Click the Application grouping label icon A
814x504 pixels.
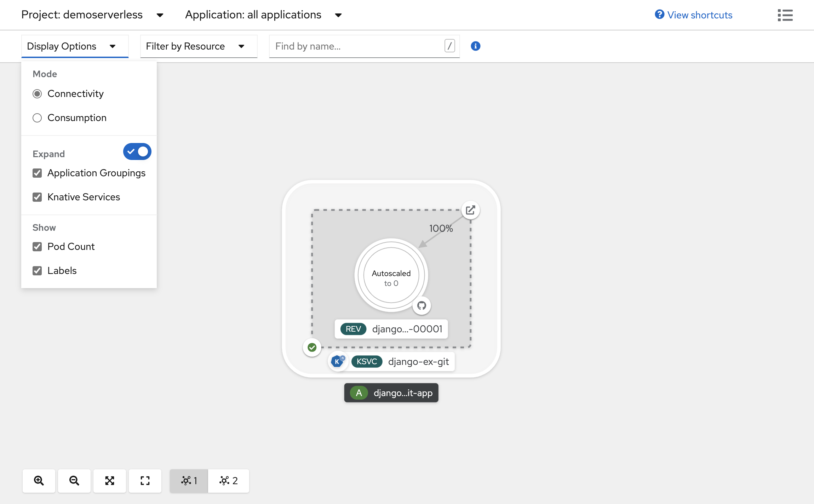coord(359,393)
